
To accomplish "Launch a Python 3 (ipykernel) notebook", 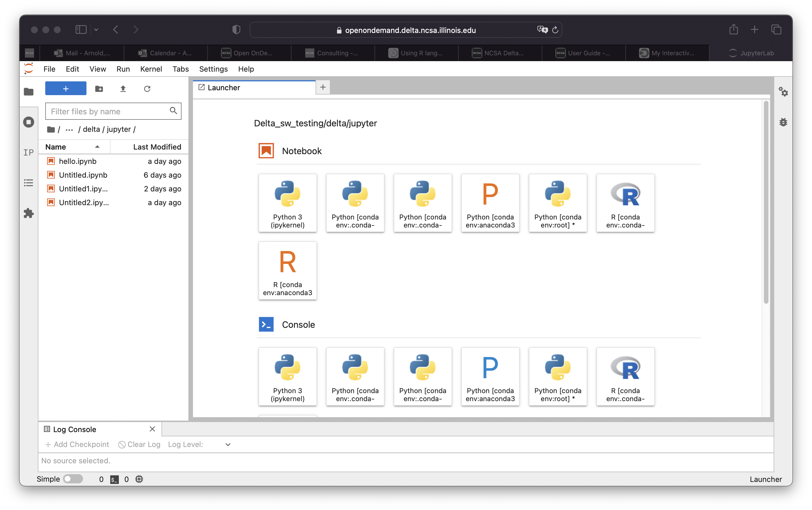I will point(287,203).
